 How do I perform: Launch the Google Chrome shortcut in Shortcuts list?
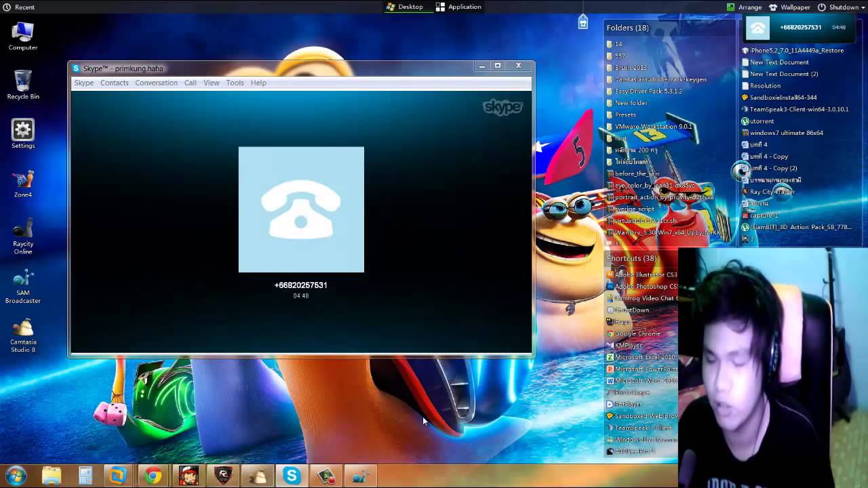click(x=633, y=333)
